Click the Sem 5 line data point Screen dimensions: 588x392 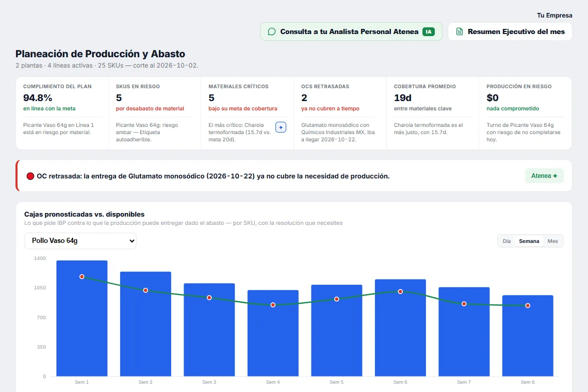pyautogui.click(x=337, y=299)
